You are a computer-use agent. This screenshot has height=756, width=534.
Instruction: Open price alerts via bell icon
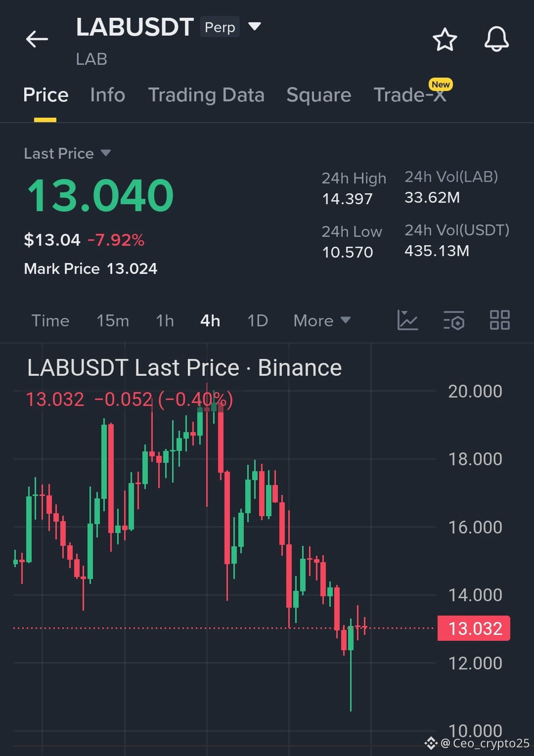click(496, 40)
